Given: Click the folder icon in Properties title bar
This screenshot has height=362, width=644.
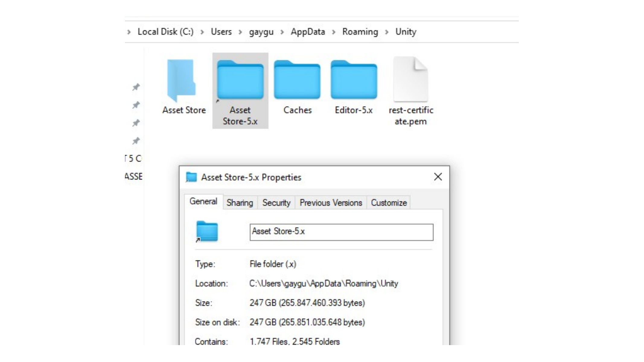Looking at the screenshot, I should (191, 177).
